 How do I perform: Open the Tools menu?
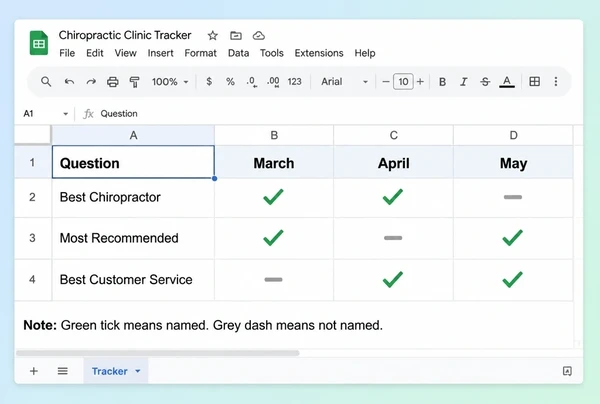click(x=272, y=53)
